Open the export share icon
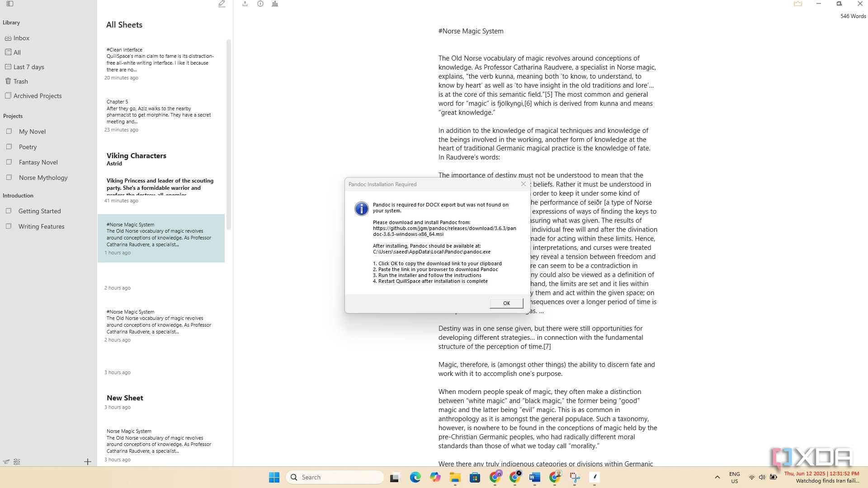 245,4
